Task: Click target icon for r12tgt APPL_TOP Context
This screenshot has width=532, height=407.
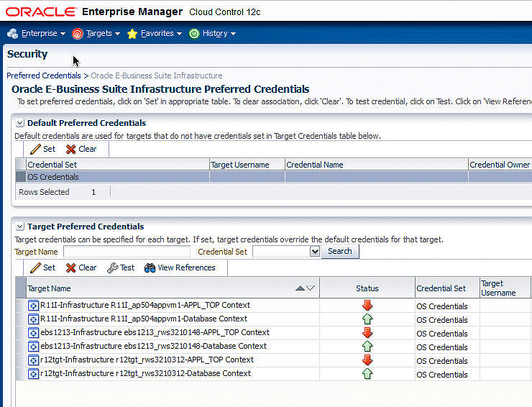Action: pyautogui.click(x=33, y=360)
